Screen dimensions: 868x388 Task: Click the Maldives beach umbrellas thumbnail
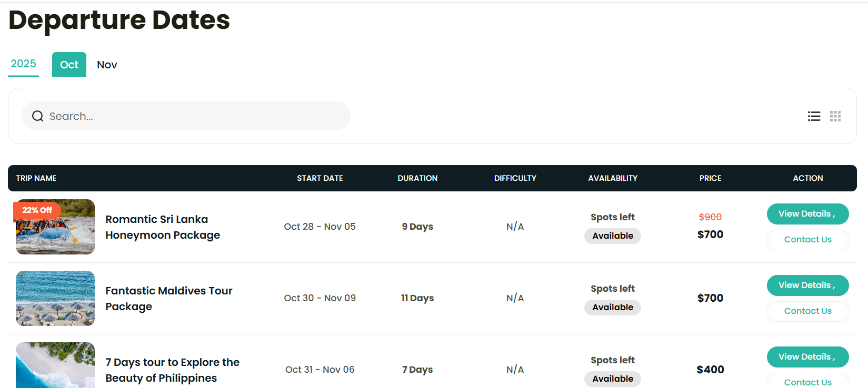[x=55, y=298]
